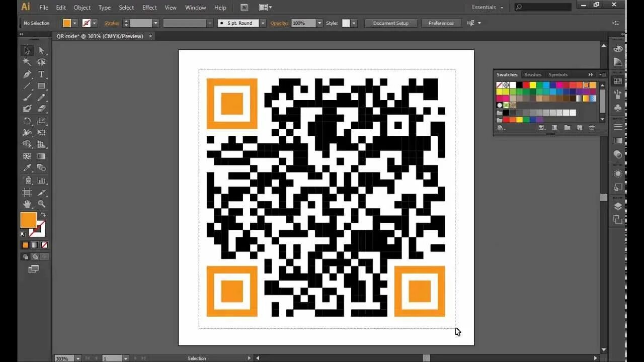The image size is (644, 362).
Task: Select the Lasso tool
Action: [x=42, y=62]
